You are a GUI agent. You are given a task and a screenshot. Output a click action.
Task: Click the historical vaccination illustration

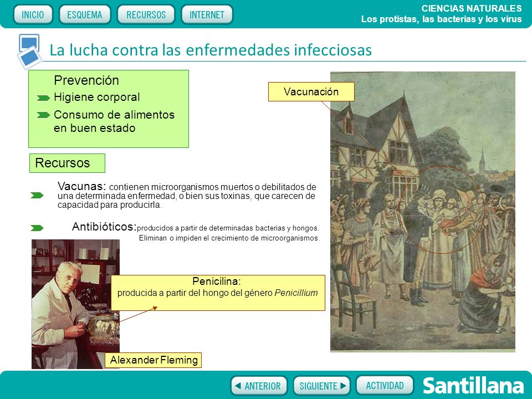[423, 211]
